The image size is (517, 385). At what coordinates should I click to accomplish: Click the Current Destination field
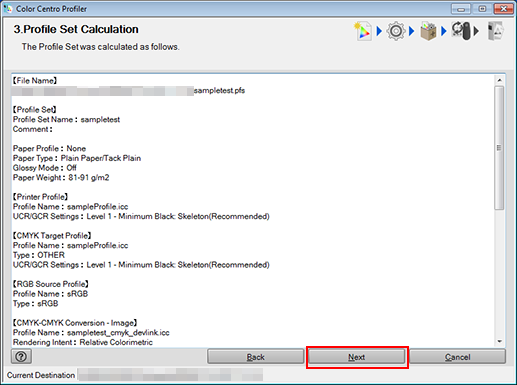pos(170,375)
